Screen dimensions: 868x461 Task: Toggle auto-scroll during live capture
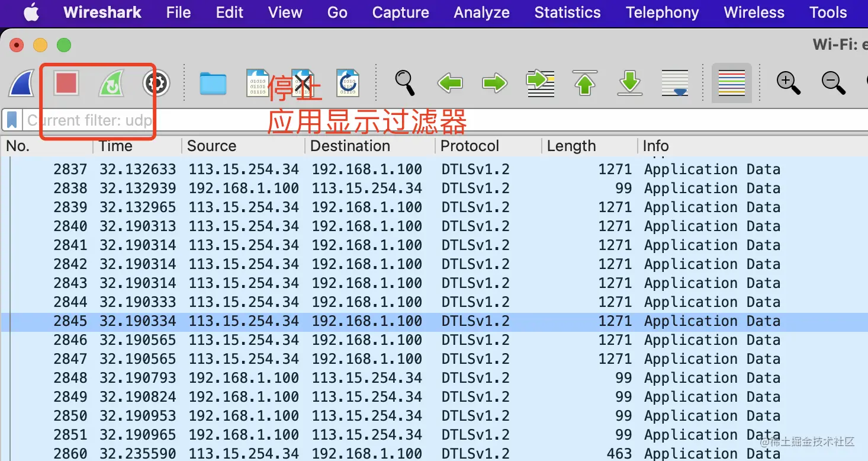pyautogui.click(x=675, y=84)
